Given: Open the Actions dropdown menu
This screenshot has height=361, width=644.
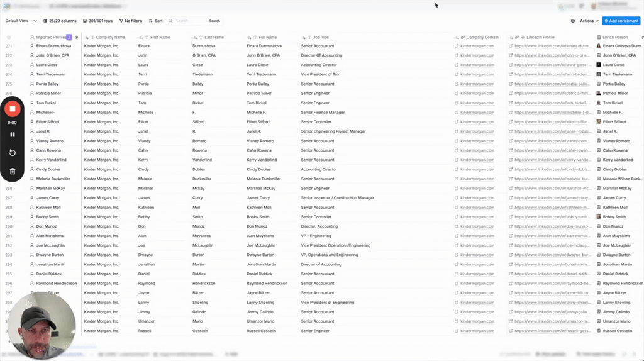Looking at the screenshot, I should pyautogui.click(x=589, y=21).
